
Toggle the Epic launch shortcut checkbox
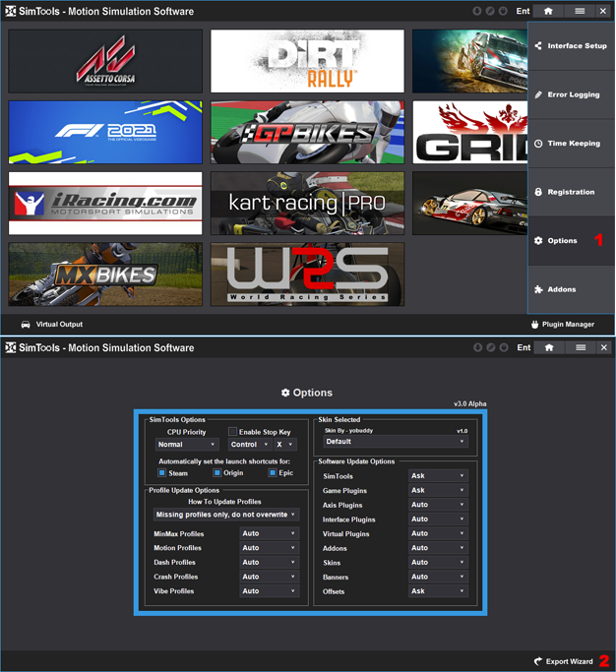[x=273, y=473]
